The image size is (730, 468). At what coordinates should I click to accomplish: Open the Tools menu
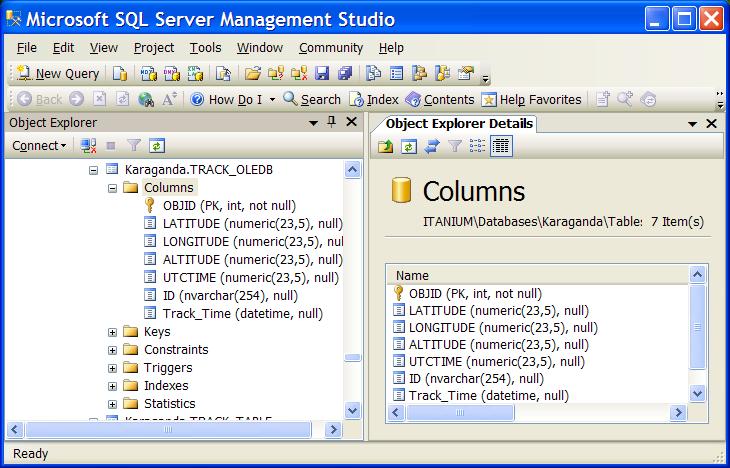tap(205, 47)
